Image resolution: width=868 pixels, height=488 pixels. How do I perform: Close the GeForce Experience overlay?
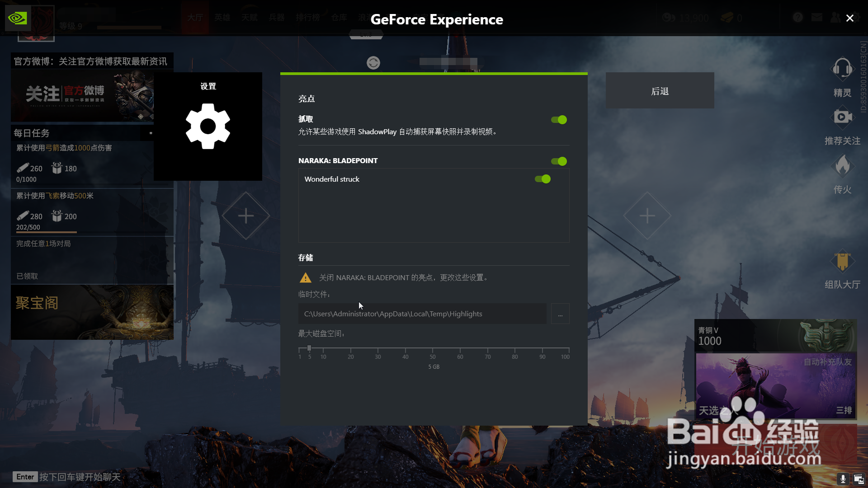850,18
